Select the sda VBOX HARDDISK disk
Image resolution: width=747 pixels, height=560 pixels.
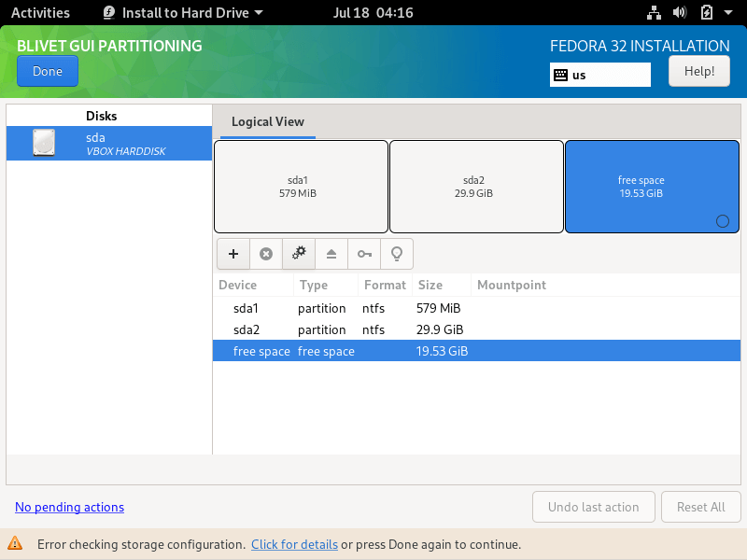click(x=108, y=144)
